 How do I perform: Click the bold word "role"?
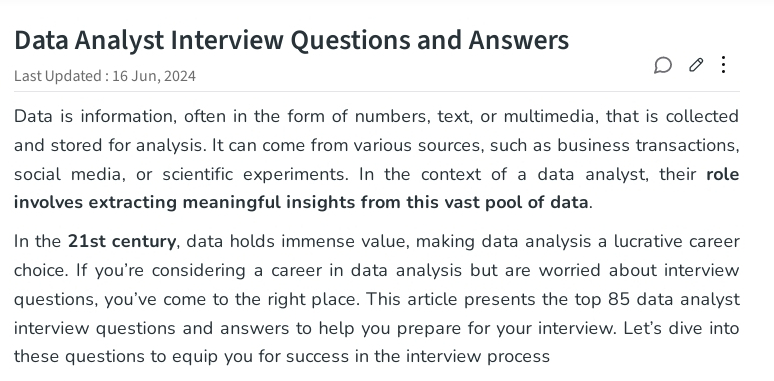point(723,174)
